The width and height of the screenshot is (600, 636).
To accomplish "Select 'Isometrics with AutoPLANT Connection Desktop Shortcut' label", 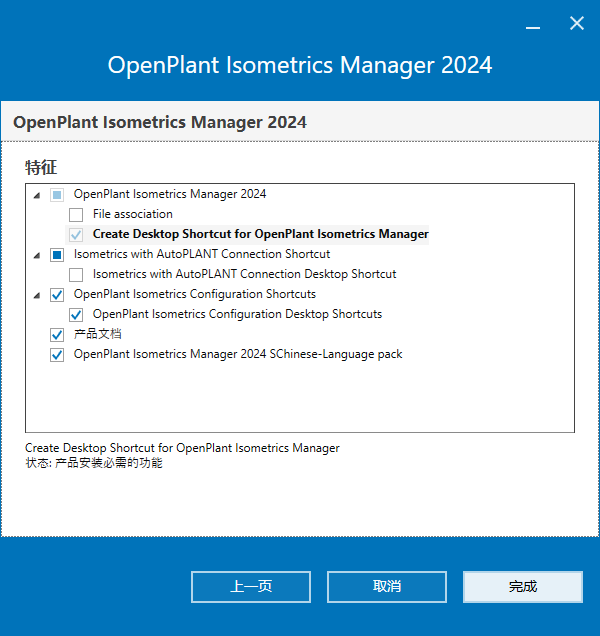I will 244,274.
